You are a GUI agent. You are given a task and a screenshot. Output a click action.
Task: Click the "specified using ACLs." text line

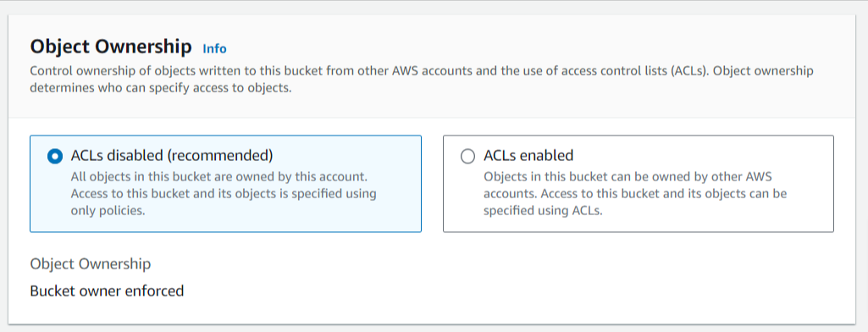click(x=543, y=211)
